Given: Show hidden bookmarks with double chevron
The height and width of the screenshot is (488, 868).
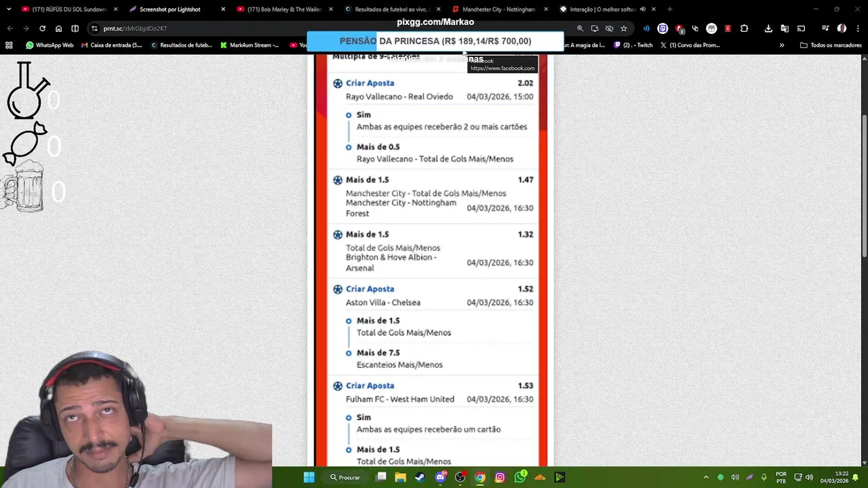Looking at the screenshot, I should click(x=782, y=45).
